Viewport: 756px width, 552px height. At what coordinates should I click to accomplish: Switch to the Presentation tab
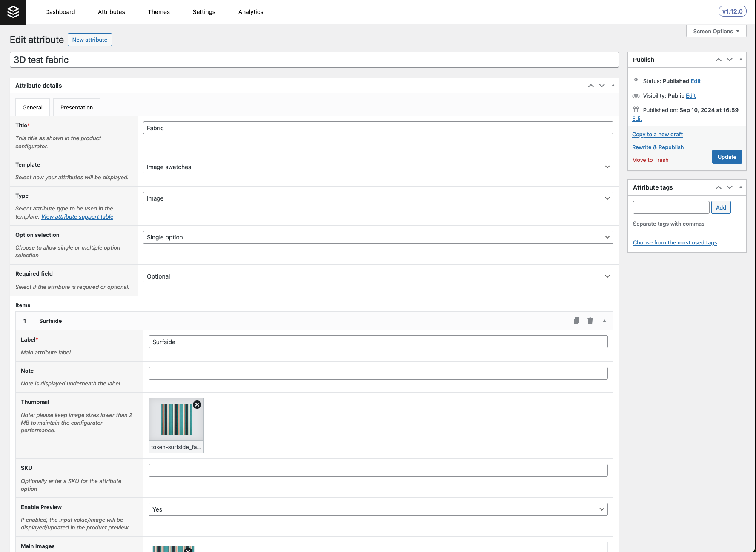(x=77, y=107)
